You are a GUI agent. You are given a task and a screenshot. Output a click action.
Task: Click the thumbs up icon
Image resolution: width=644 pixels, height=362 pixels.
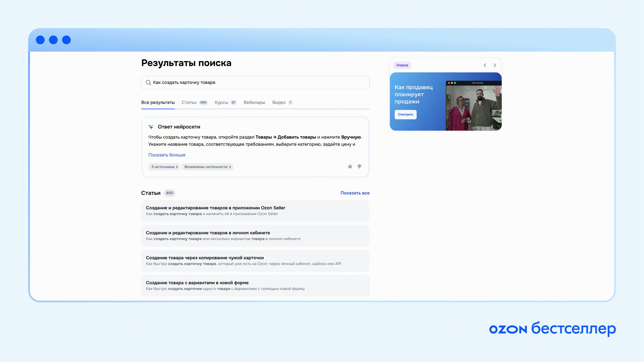point(350,167)
